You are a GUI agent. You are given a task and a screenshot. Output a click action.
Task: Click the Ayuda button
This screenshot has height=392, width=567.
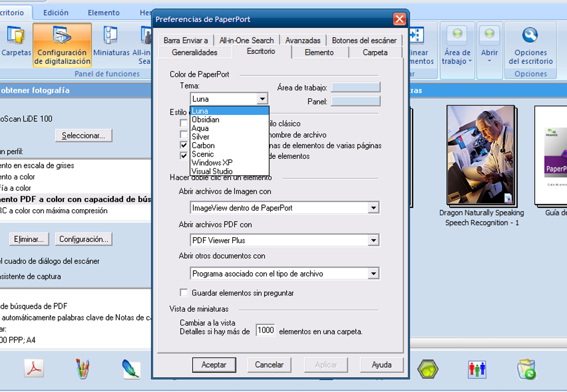tap(381, 365)
